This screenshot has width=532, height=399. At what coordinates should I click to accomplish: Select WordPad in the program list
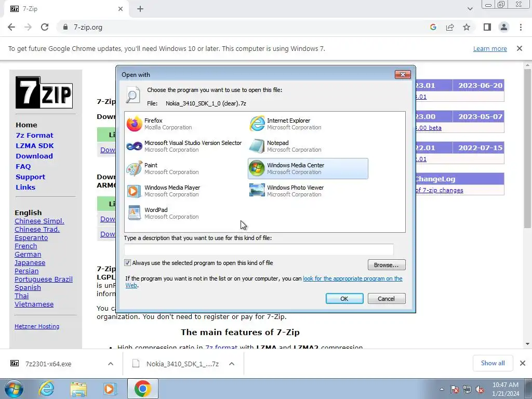click(185, 213)
